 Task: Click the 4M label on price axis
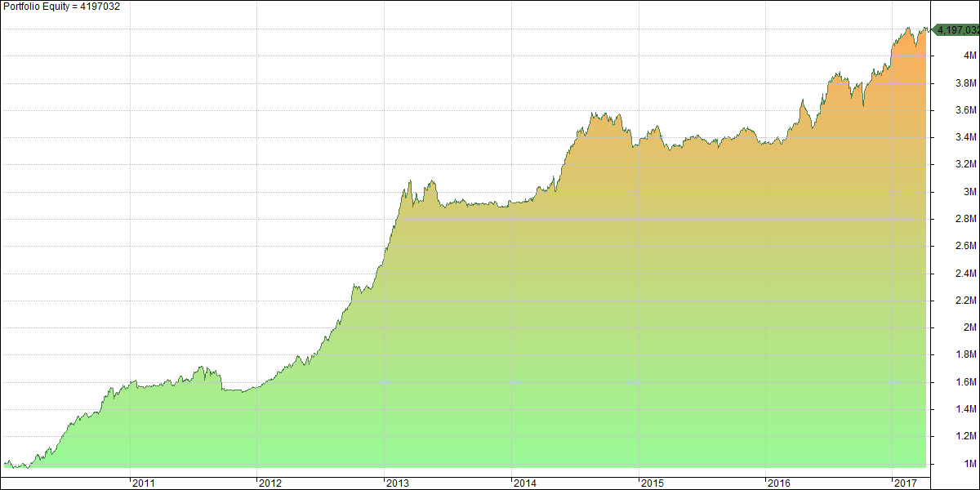coord(970,56)
